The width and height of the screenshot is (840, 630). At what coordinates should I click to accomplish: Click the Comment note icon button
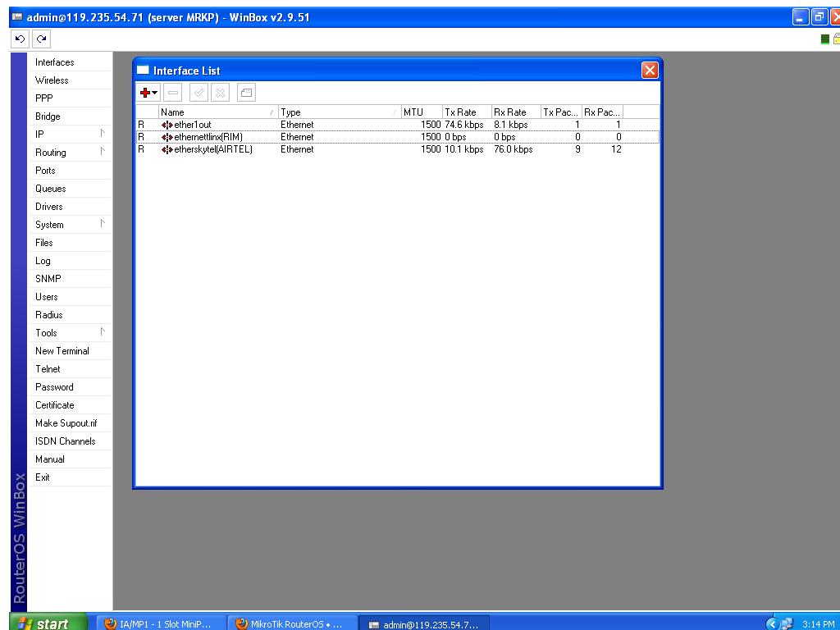click(246, 93)
